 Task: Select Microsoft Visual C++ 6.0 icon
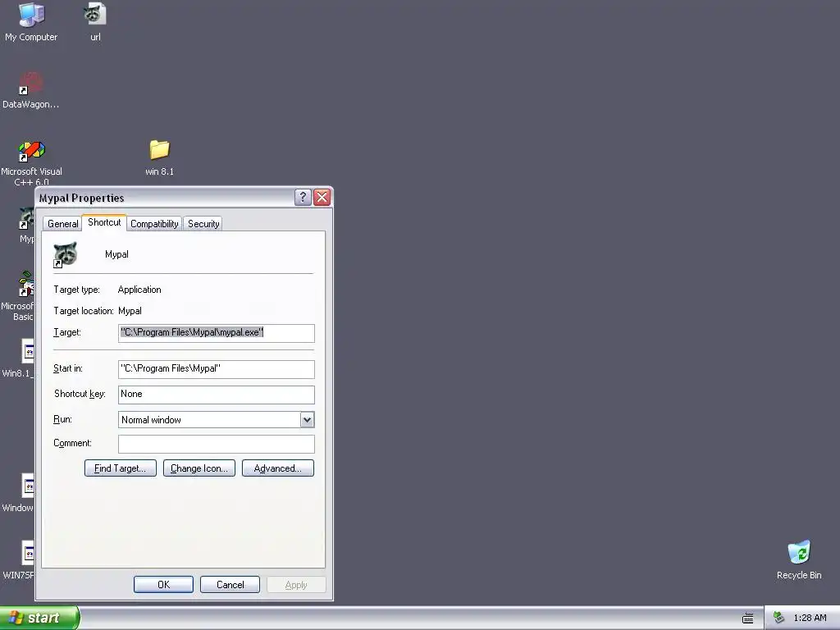32,151
